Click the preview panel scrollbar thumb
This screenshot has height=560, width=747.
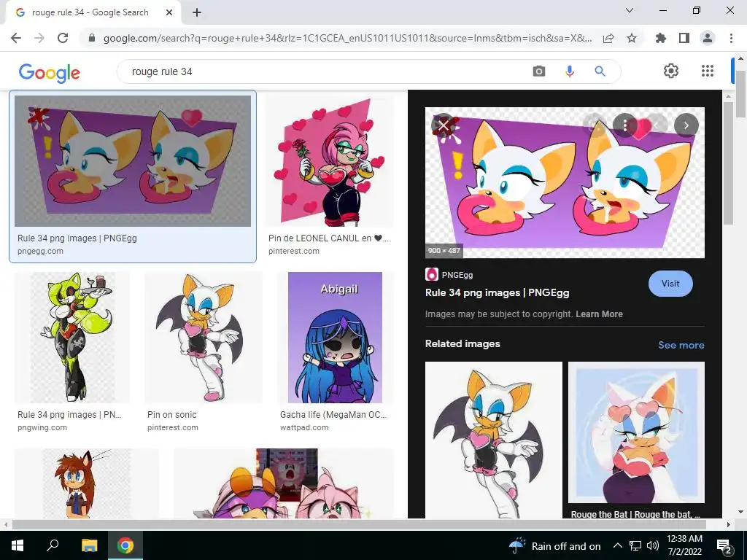[728, 163]
